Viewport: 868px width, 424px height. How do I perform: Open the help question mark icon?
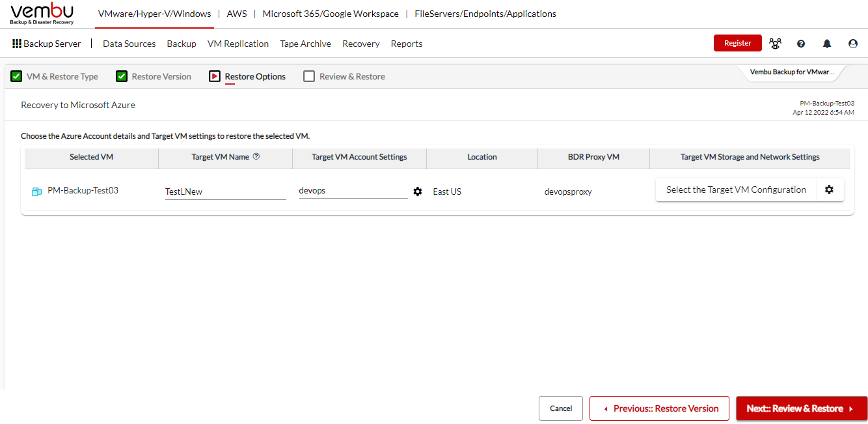pyautogui.click(x=801, y=44)
